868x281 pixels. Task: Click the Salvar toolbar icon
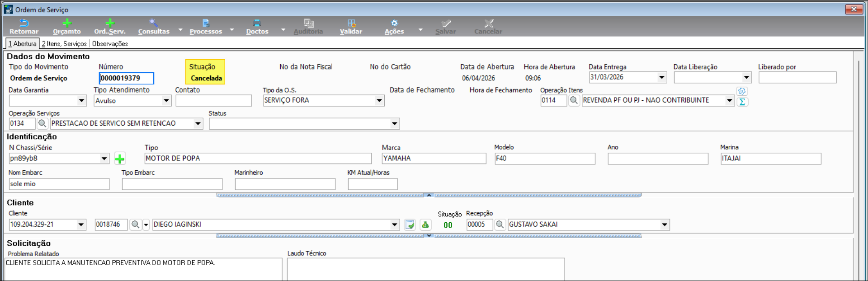(x=446, y=27)
